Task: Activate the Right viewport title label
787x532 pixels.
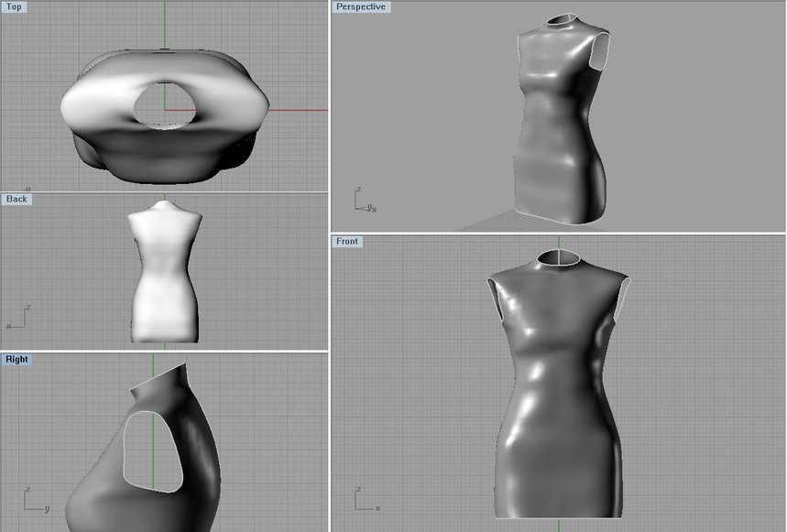Action: pyautogui.click(x=16, y=360)
